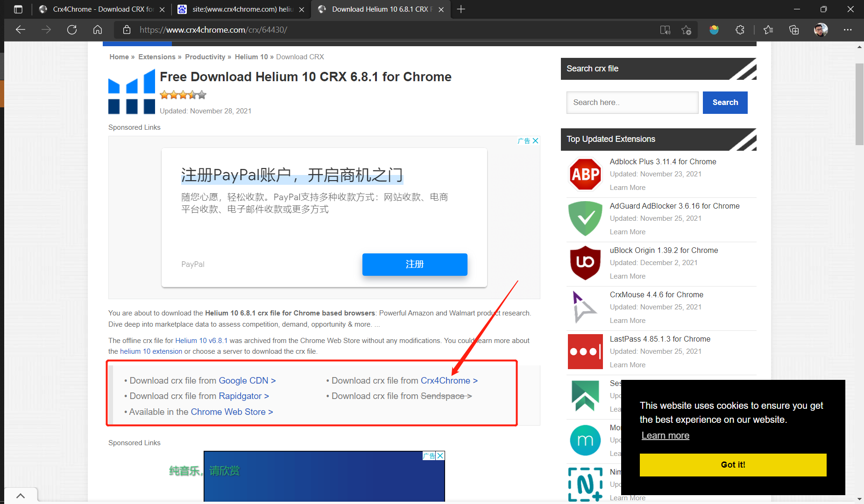Click the struck-through Sendspace link
864x504 pixels.
446,396
